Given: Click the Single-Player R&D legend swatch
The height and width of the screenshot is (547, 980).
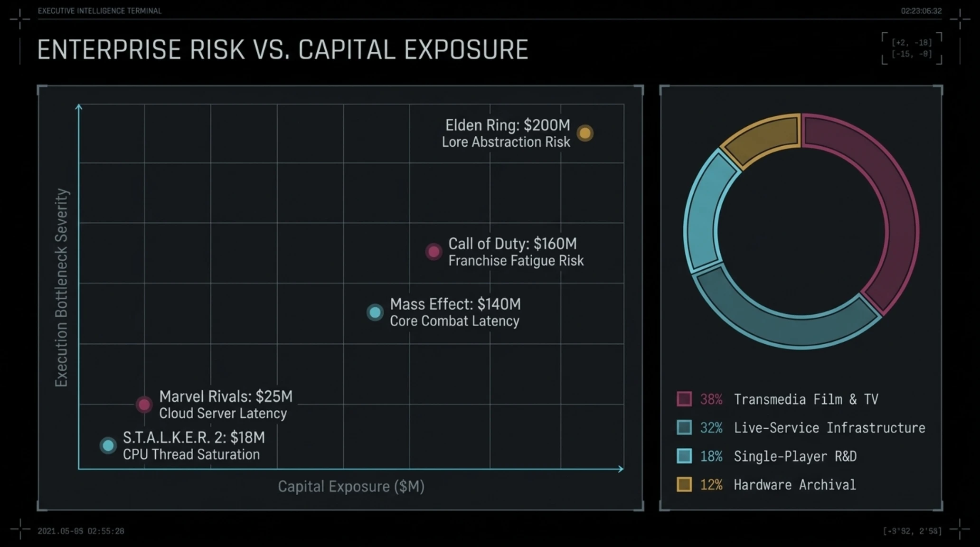Looking at the screenshot, I should (684, 456).
